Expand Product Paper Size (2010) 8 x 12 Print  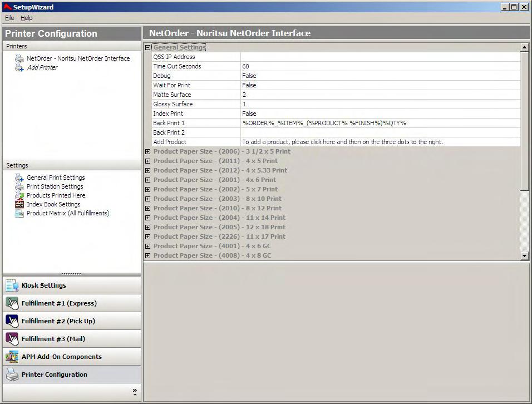[147, 209]
